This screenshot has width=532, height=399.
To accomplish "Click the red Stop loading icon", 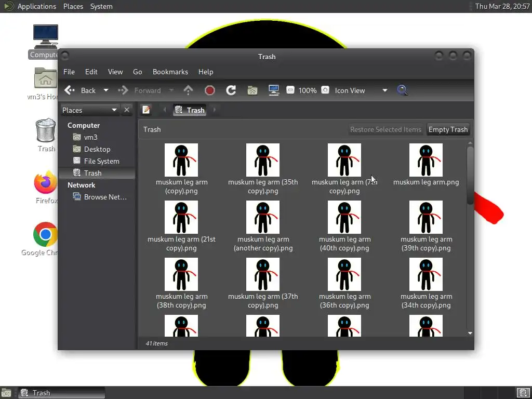I will (210, 90).
